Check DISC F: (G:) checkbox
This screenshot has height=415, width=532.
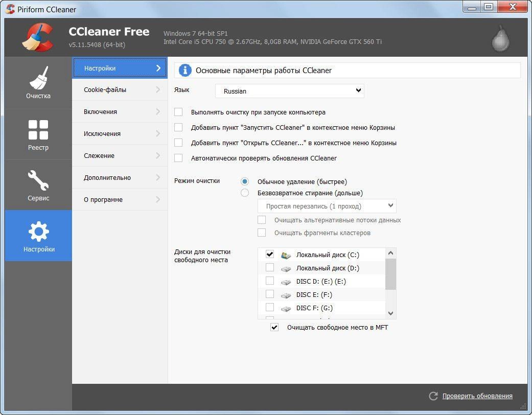(x=270, y=307)
